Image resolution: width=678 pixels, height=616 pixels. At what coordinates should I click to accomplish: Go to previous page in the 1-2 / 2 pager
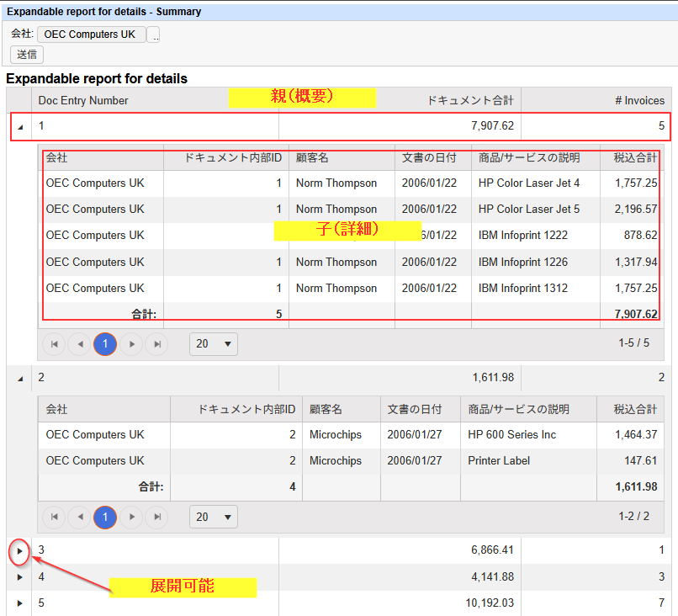(x=80, y=517)
